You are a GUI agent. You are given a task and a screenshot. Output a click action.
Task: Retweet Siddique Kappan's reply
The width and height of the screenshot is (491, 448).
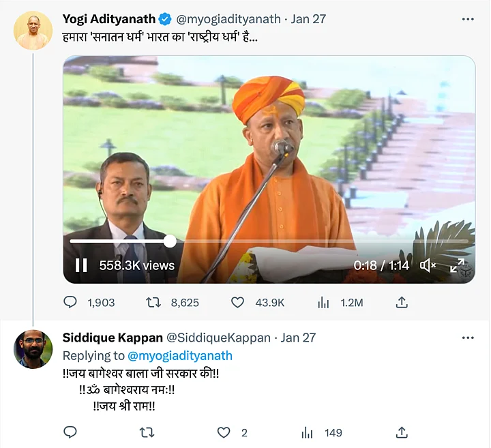[x=147, y=432]
